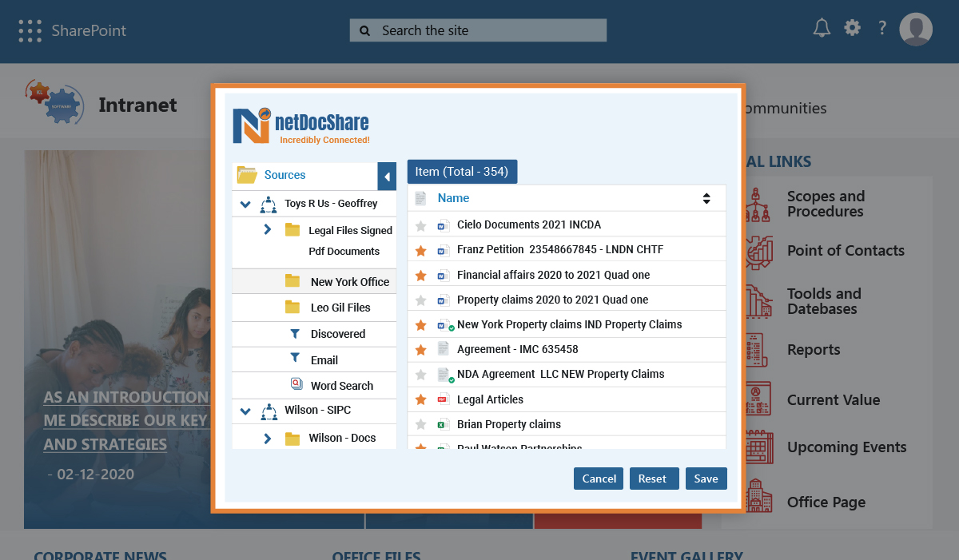Screen dimensions: 959x560
Task: Open the Current Value quick link
Action: [x=833, y=400]
